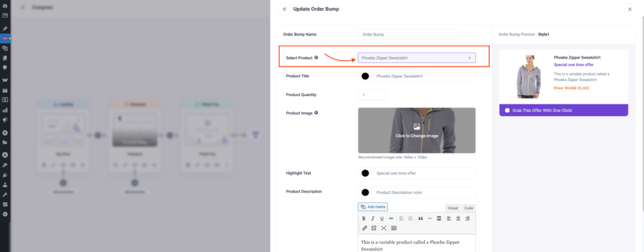
Task: Click the insert link icon
Action: (364, 228)
